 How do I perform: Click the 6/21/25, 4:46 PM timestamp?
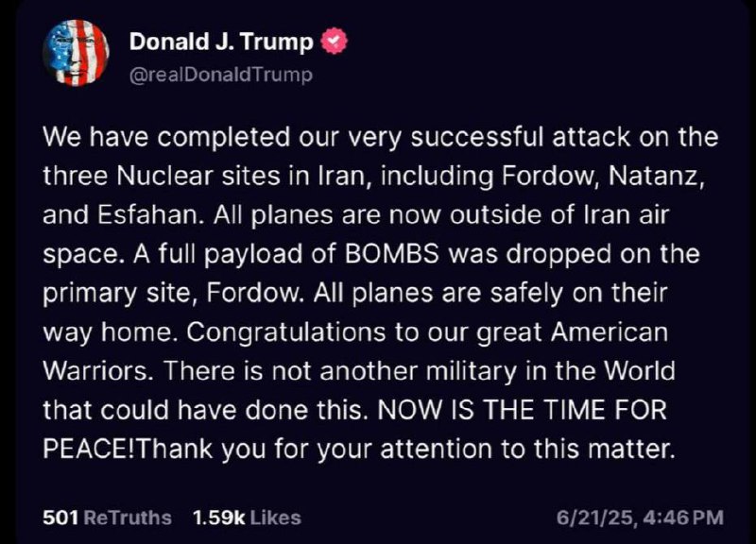click(x=640, y=518)
